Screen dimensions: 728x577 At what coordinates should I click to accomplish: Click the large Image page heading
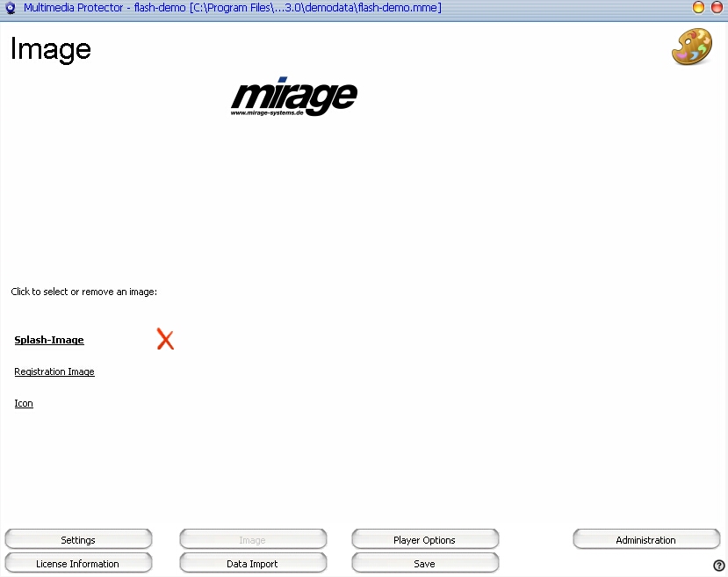click(x=51, y=49)
